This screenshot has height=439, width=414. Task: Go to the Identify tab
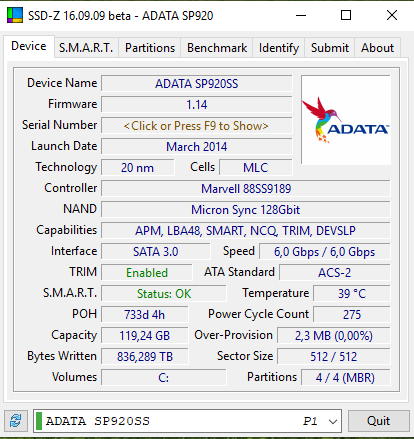click(279, 48)
